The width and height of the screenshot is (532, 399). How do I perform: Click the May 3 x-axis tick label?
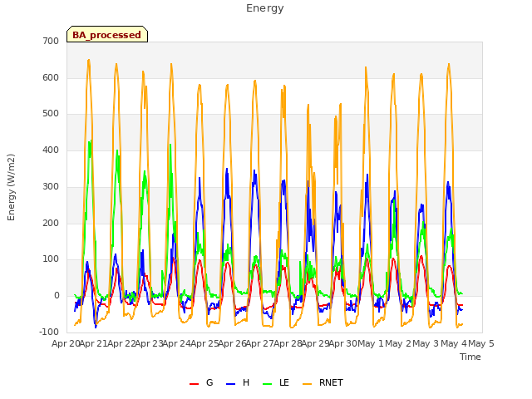(x=426, y=343)
